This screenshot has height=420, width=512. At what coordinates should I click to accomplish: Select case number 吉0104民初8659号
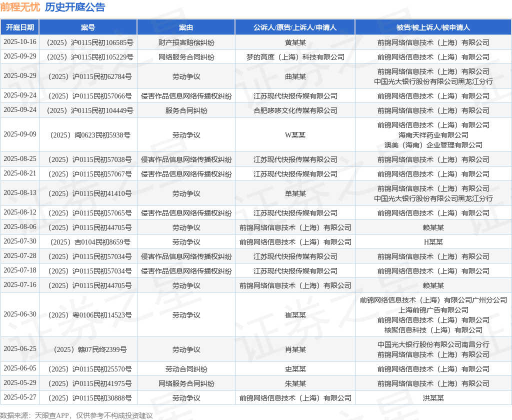pyautogui.click(x=90, y=242)
